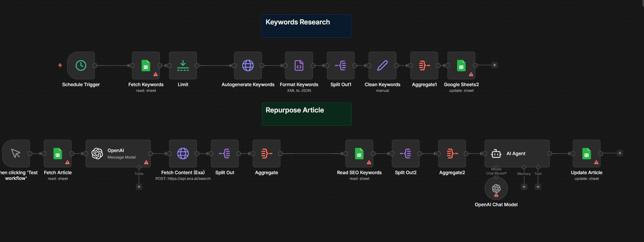Click the Clean Keywords label text
644x242 pixels.
(383, 85)
